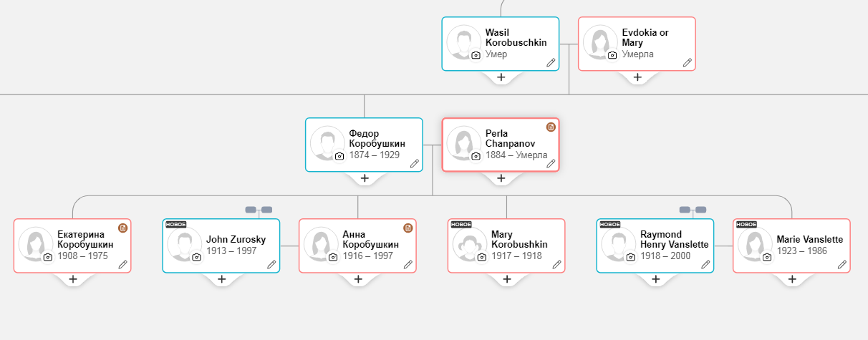The height and width of the screenshot is (340, 868).
Task: Click Анна Коробушкин's profile avatar
Action: tap(321, 243)
